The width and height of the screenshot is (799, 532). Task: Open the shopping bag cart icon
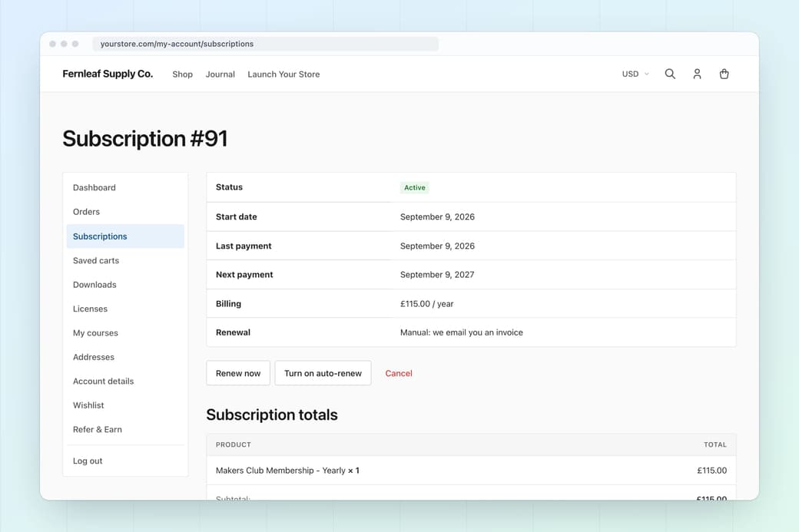(x=724, y=74)
